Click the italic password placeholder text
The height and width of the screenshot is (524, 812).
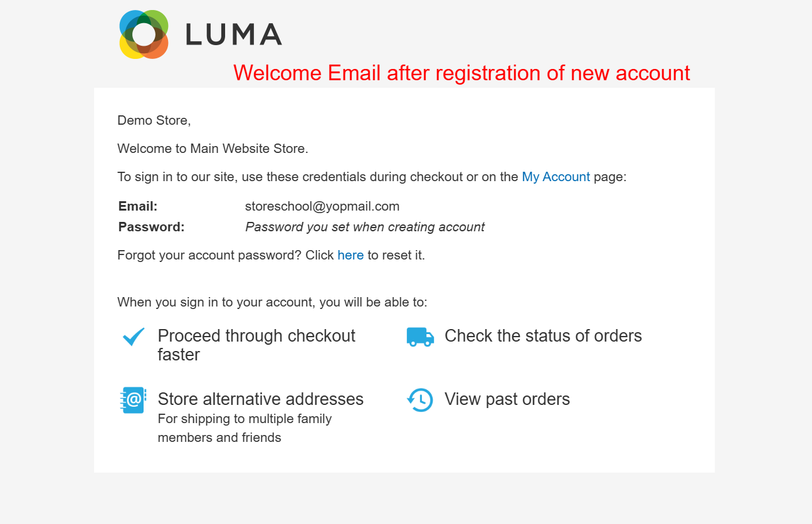[x=365, y=227]
